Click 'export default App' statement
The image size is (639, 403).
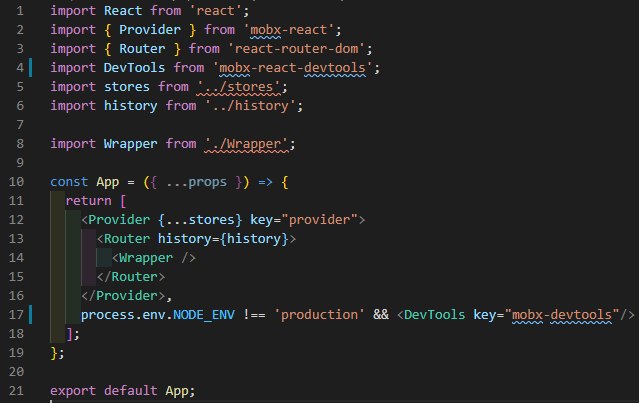coord(123,391)
